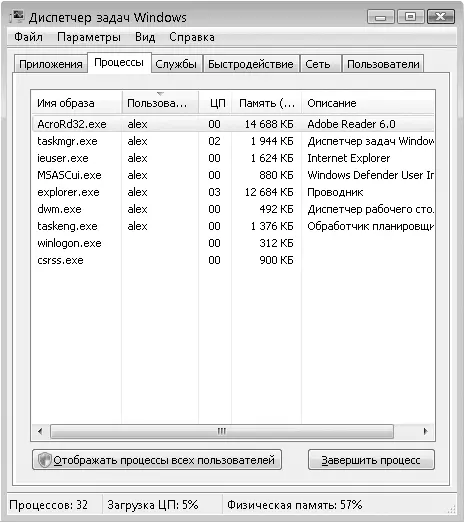Open the Пользователи tab
Viewport: 464px width, 522px height.
click(383, 64)
